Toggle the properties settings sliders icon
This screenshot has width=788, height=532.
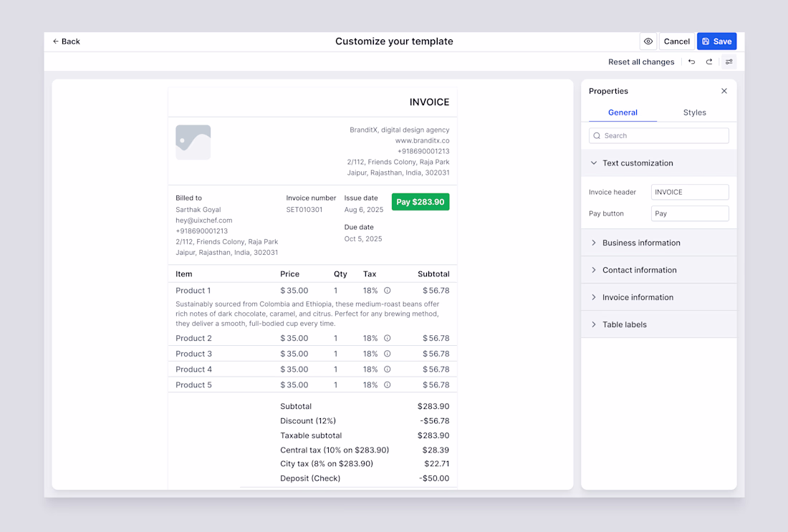729,62
